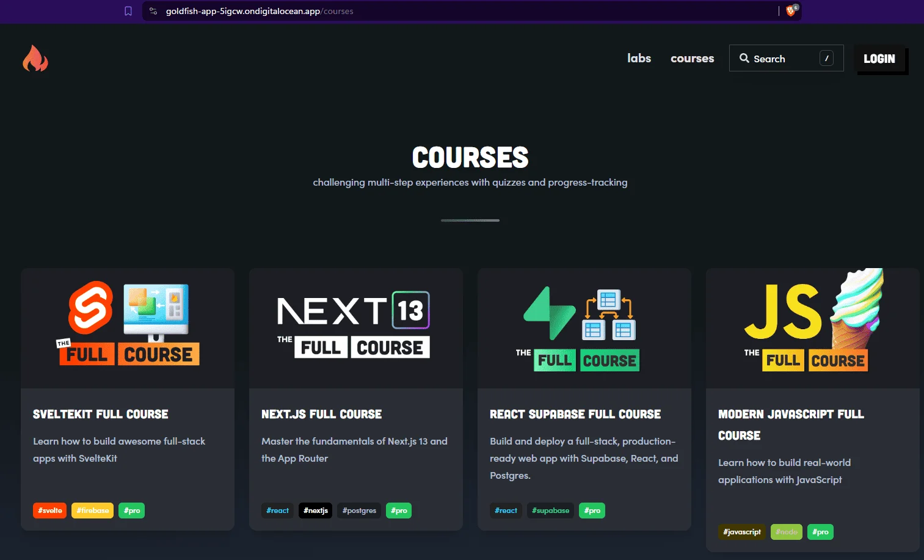The image size is (924, 560).
Task: Select the #nextjs tag
Action: click(316, 511)
